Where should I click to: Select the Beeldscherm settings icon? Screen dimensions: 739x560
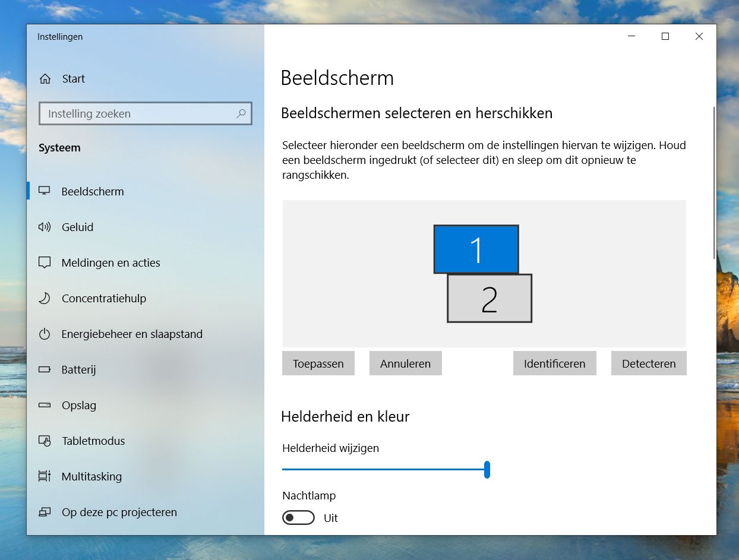[45, 191]
